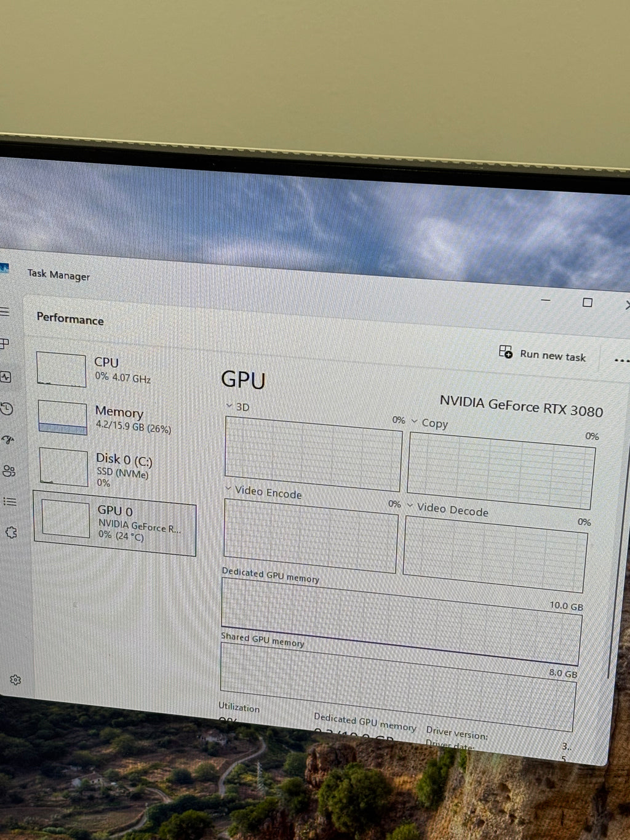Click the 8.0 GB shared memory label
630x840 pixels.
click(563, 673)
